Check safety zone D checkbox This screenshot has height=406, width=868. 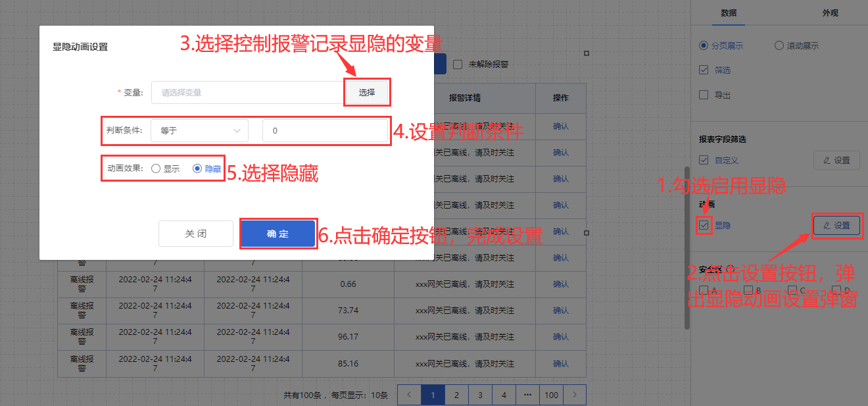(x=836, y=290)
